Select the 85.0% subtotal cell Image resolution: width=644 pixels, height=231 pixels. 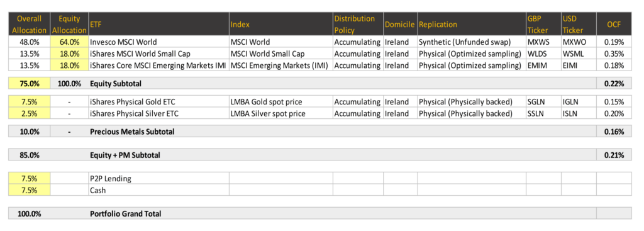tap(29, 155)
